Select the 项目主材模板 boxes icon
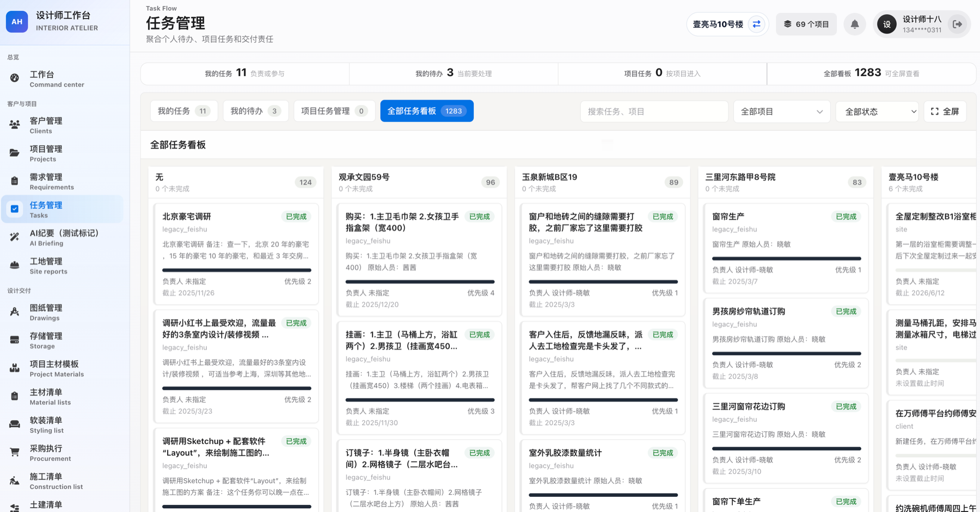The image size is (980, 512). (15, 368)
